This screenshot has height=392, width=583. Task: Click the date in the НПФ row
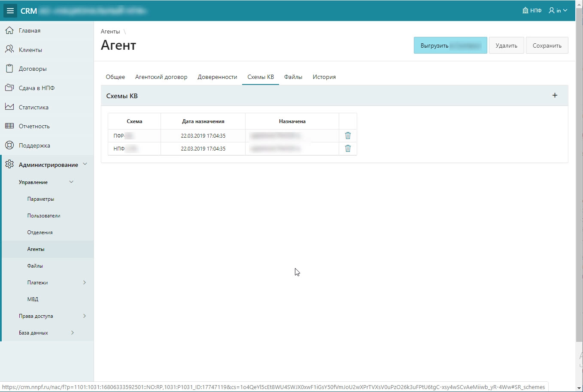click(x=203, y=148)
